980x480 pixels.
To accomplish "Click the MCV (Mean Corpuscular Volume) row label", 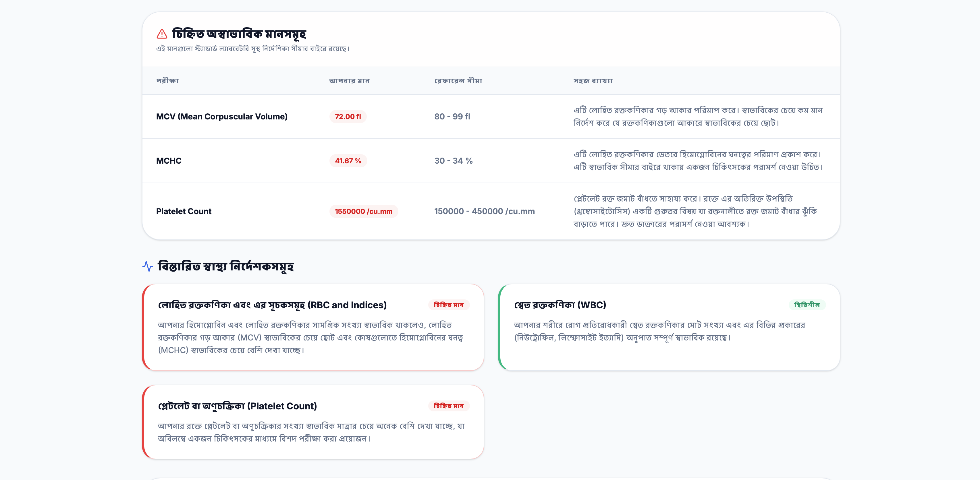I will point(222,116).
